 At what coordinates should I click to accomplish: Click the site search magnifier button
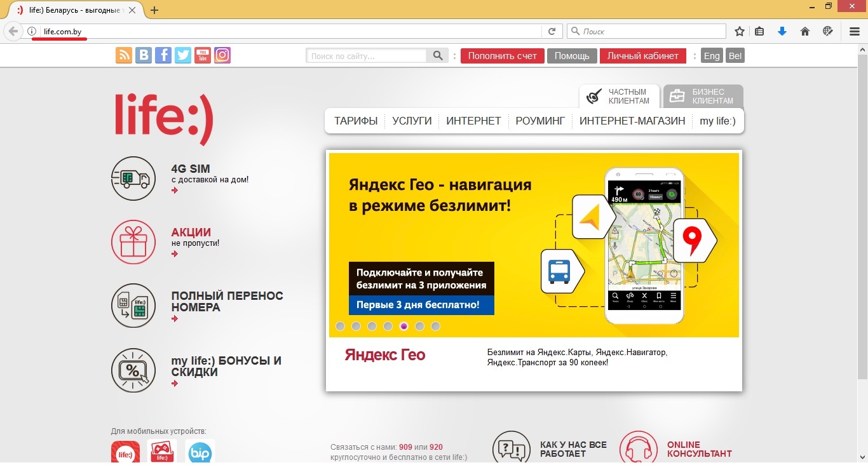tap(438, 56)
